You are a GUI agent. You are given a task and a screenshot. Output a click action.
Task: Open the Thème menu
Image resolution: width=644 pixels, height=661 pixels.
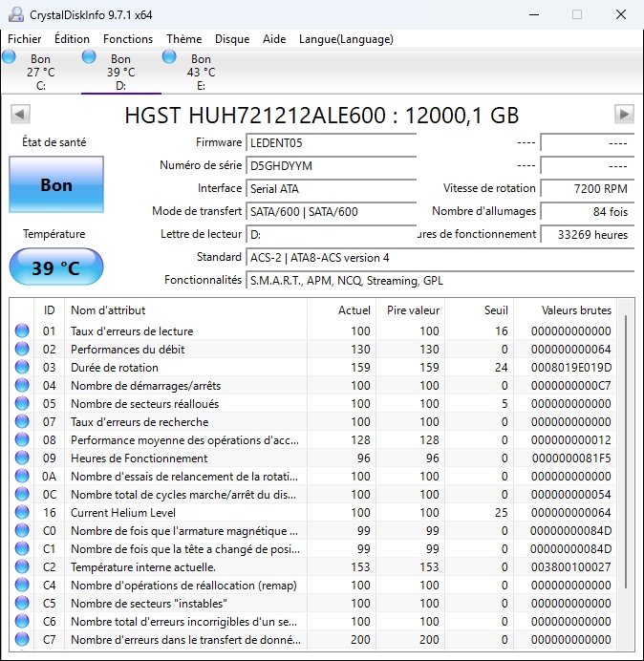coord(183,39)
